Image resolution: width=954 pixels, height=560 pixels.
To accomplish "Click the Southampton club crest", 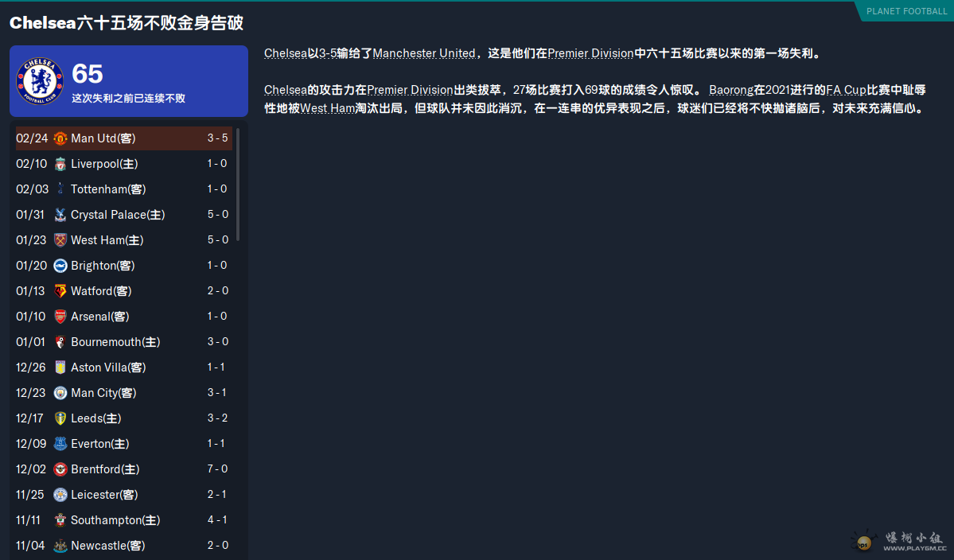I will 60,520.
